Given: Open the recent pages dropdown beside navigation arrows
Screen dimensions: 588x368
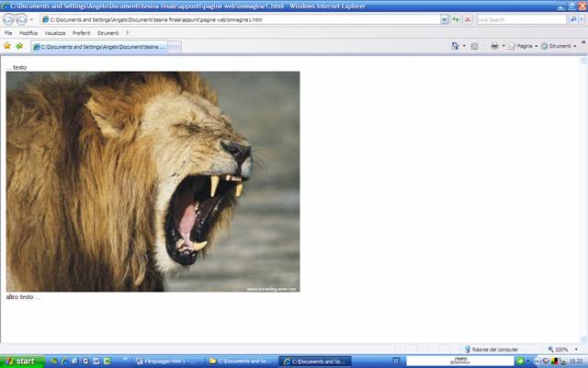Looking at the screenshot, I should [x=31, y=19].
